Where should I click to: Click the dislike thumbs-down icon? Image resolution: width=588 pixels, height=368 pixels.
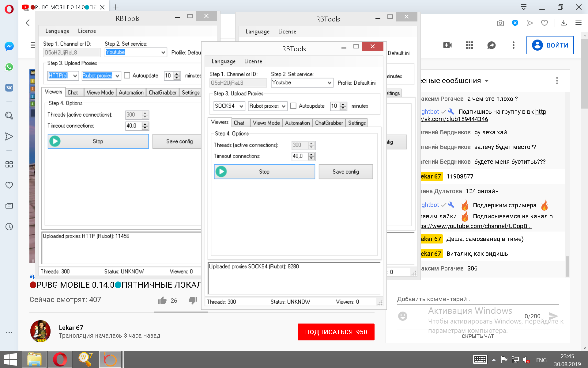(193, 301)
